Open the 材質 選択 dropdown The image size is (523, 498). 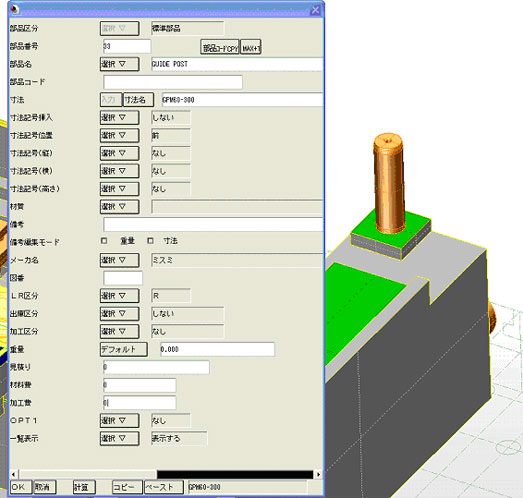[x=119, y=207]
